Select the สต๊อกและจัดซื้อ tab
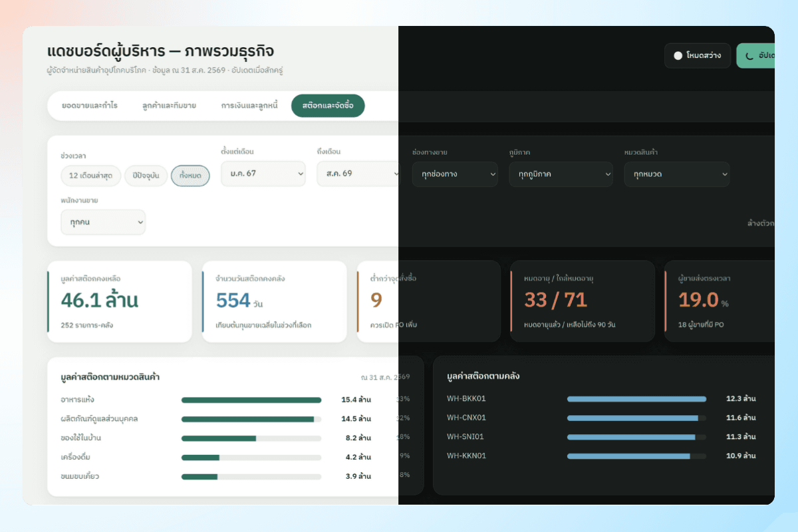The width and height of the screenshot is (798, 532). 328,105
